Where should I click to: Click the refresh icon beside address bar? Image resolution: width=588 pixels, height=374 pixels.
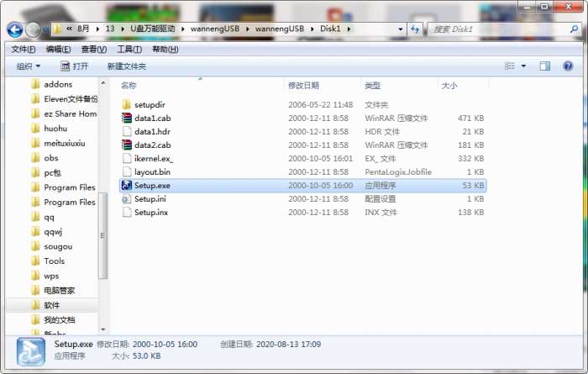coord(415,29)
